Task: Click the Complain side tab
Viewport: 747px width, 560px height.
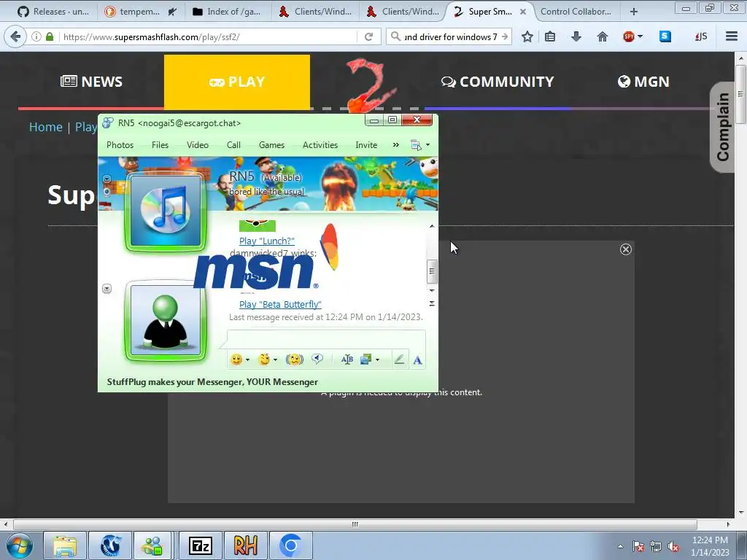Action: click(x=722, y=127)
